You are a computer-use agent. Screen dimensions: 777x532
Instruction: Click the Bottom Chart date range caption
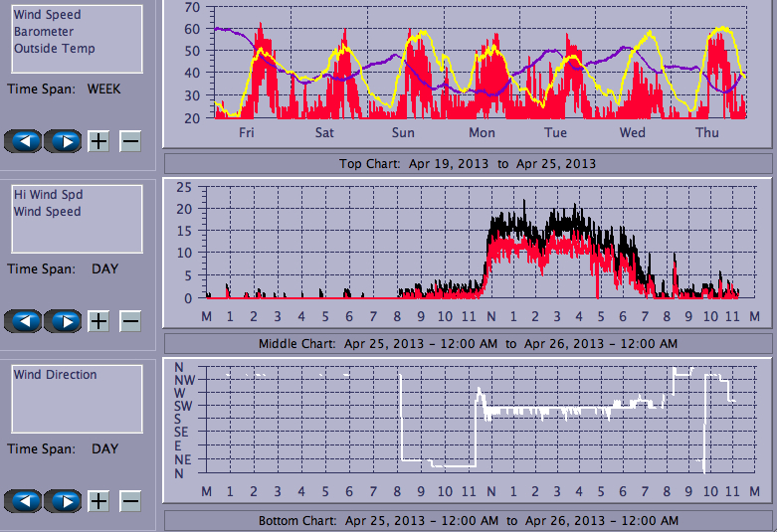pyautogui.click(x=468, y=521)
